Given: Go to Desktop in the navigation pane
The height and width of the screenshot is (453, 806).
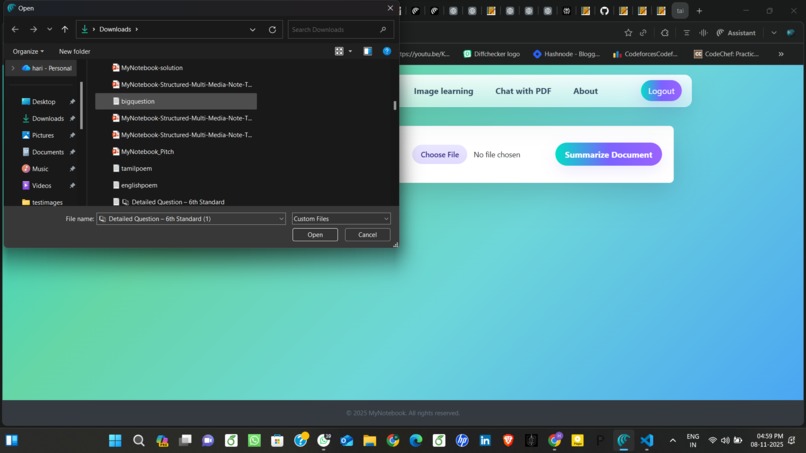Looking at the screenshot, I should [43, 102].
